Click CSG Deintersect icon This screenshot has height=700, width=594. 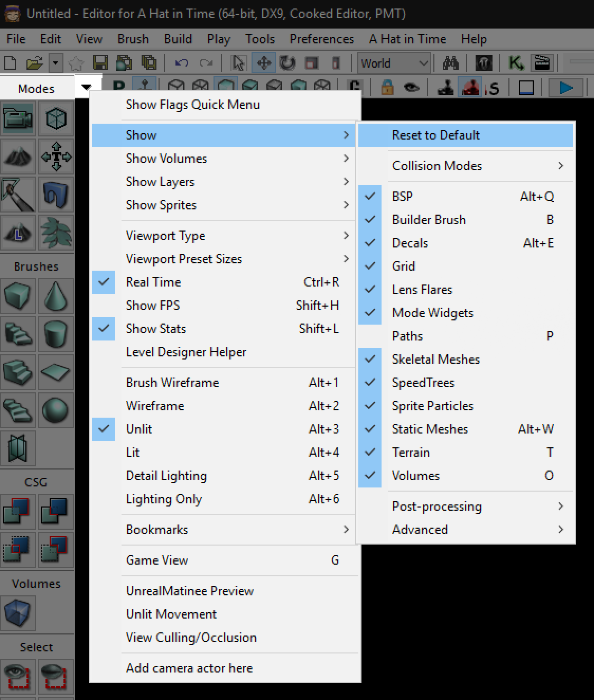[56, 550]
